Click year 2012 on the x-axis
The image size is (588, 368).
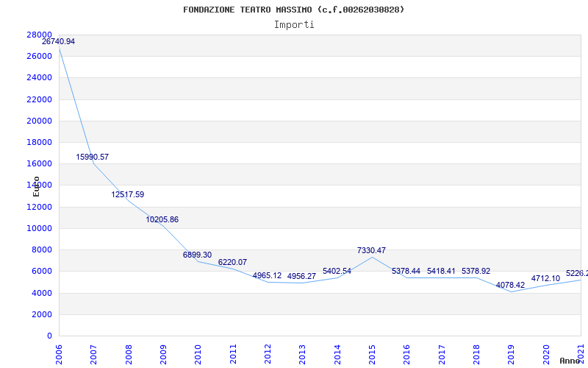268,354
